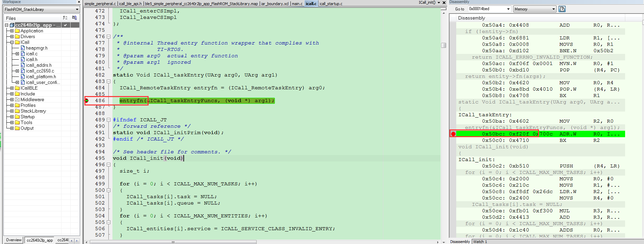Switch to the Watch 1 tab
The height and width of the screenshot is (244, 644).
pyautogui.click(x=480, y=242)
